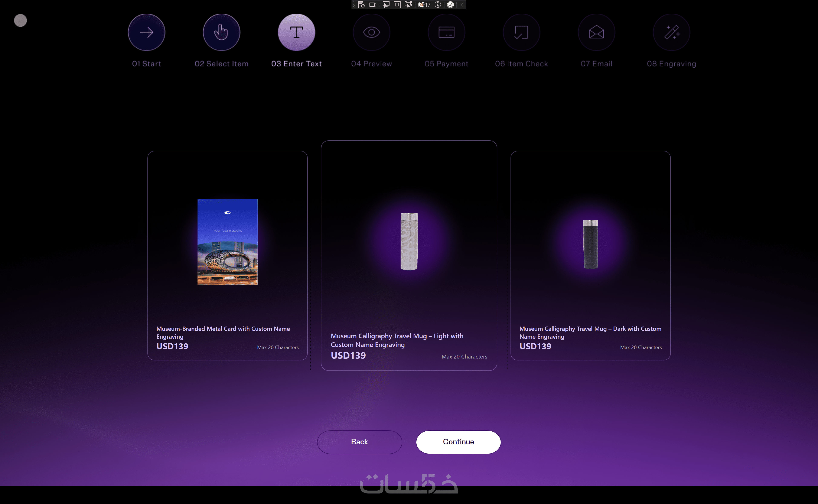Image resolution: width=818 pixels, height=504 pixels.
Task: Collapse the debug toolbar with chevron
Action: click(x=462, y=5)
